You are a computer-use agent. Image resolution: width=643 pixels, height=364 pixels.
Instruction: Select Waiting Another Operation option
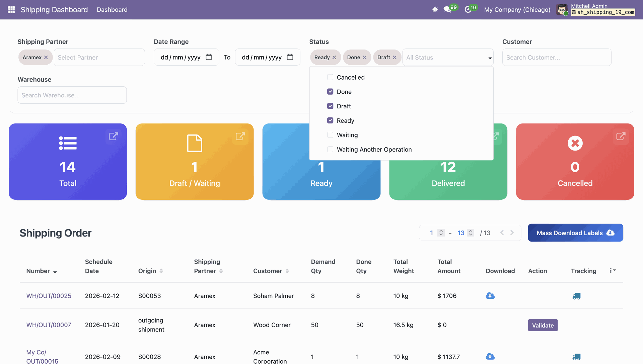pyautogui.click(x=374, y=150)
